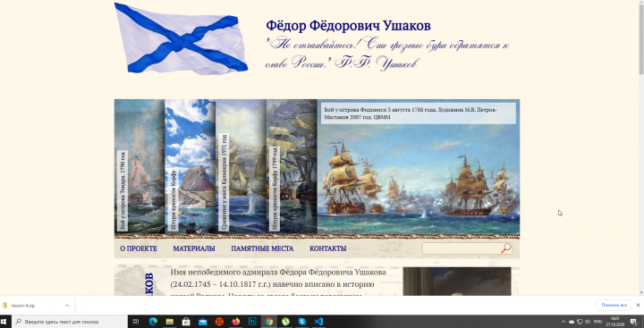Viewport: 644px width, 328px height.
Task: Click the network tray icon
Action: point(580,322)
